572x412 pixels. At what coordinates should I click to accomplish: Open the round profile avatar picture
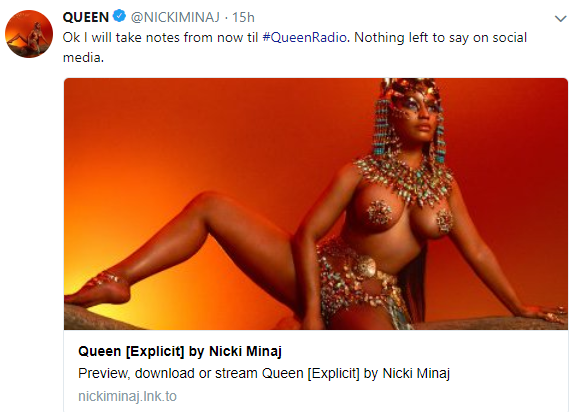point(29,34)
